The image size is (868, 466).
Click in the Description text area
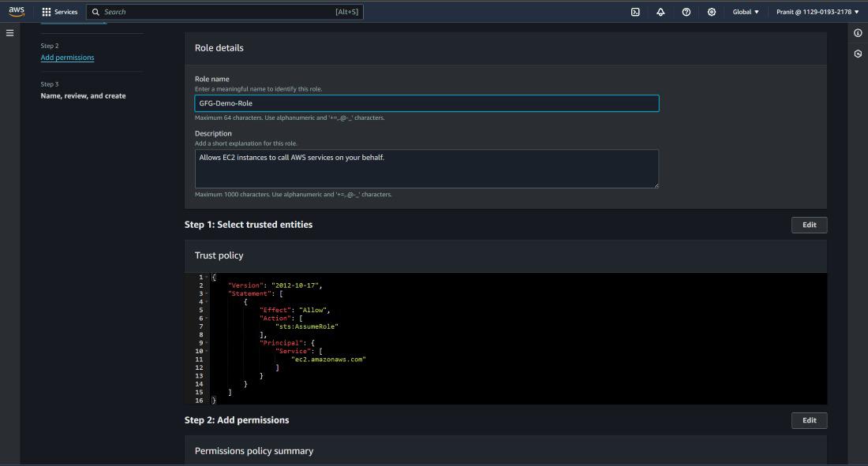pyautogui.click(x=427, y=169)
